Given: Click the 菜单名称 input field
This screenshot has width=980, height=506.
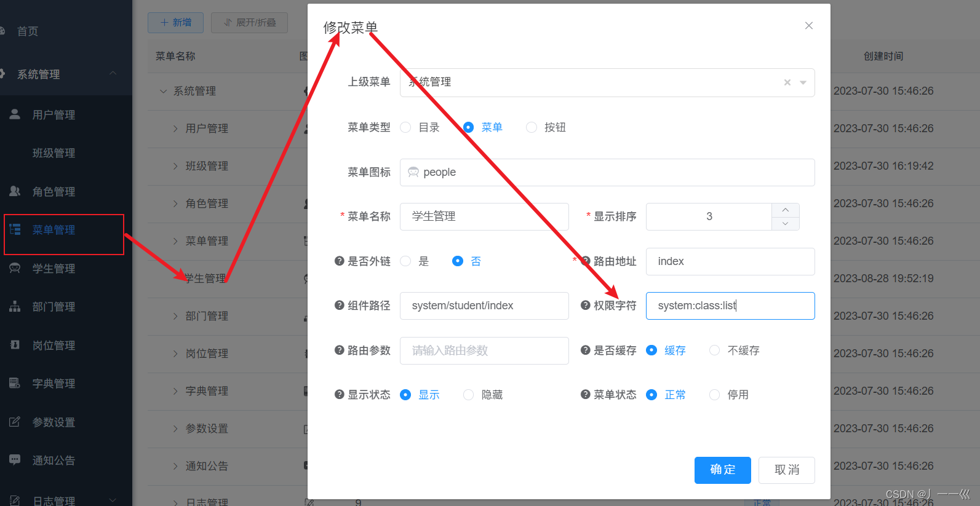Looking at the screenshot, I should [x=484, y=216].
